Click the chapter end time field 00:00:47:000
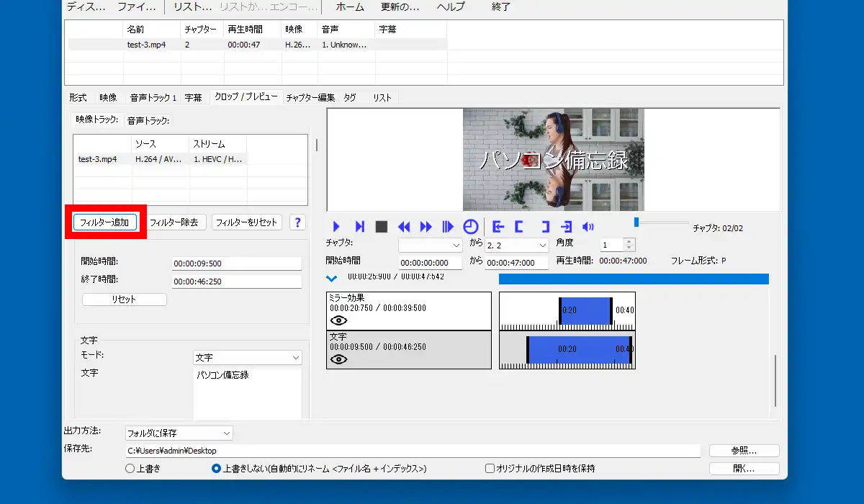 click(517, 263)
